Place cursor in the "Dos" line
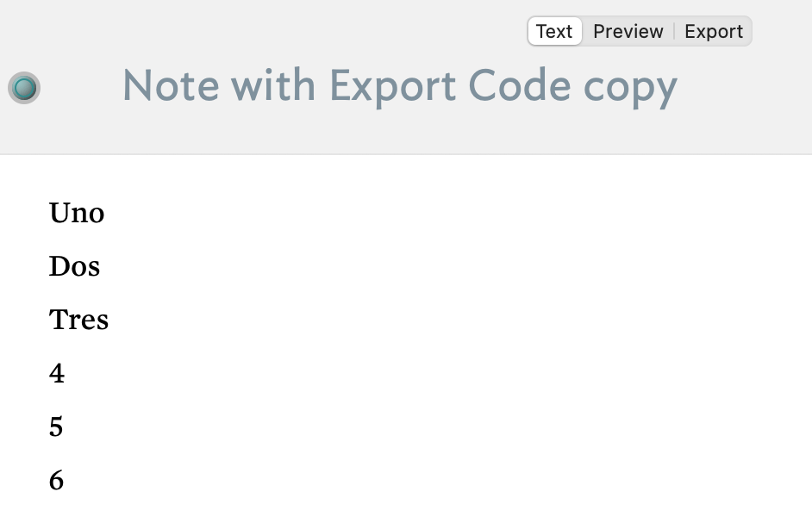 pyautogui.click(x=74, y=266)
